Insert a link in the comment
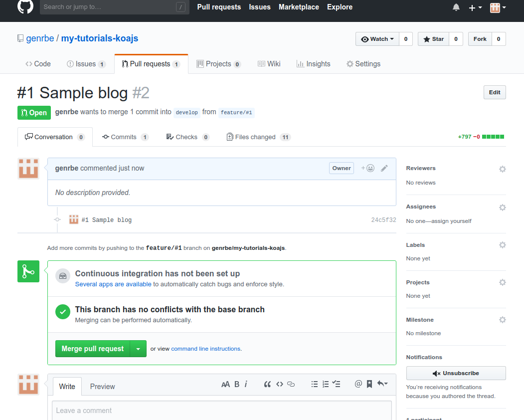Image resolution: width=524 pixels, height=420 pixels. point(291,384)
